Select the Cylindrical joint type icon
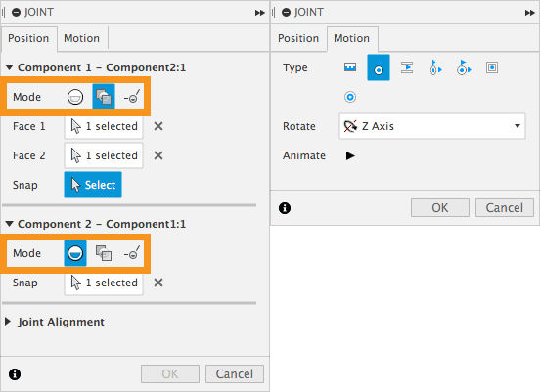 pyautogui.click(x=435, y=67)
